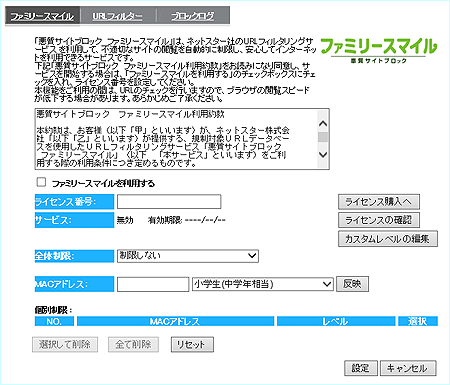
Task: Open the 小学生(中学年相当) level dropdown
Action: click(x=263, y=284)
